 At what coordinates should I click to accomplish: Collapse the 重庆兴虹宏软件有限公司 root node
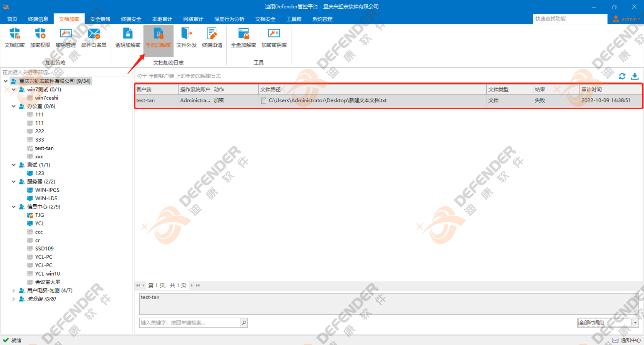click(6, 81)
